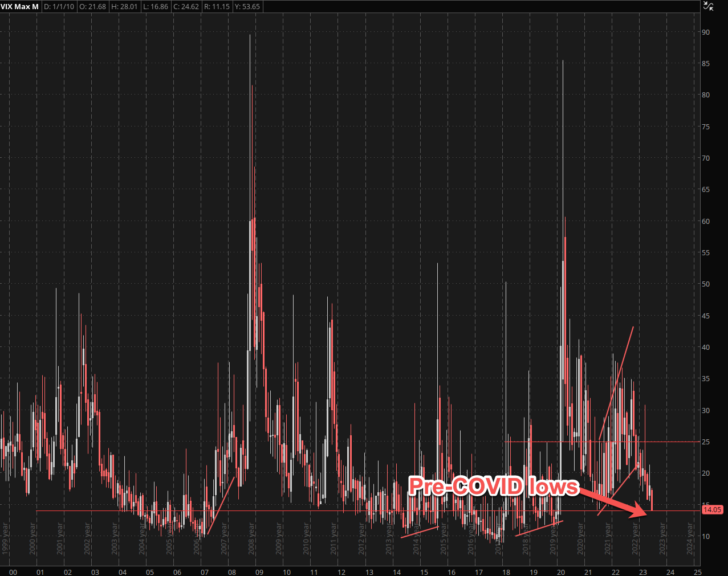This screenshot has height=576, width=728.
Task: Click year 03 on the time axis
Action: click(95, 572)
